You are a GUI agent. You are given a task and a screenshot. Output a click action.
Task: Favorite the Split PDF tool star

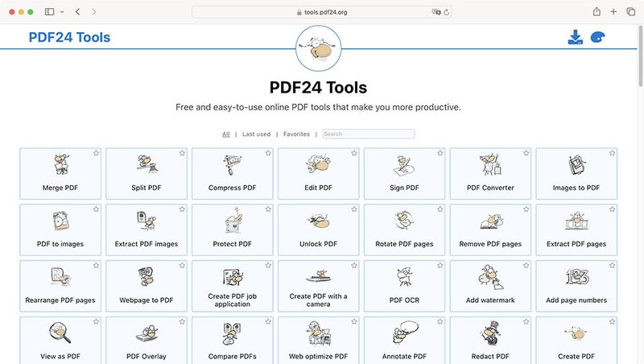(182, 153)
